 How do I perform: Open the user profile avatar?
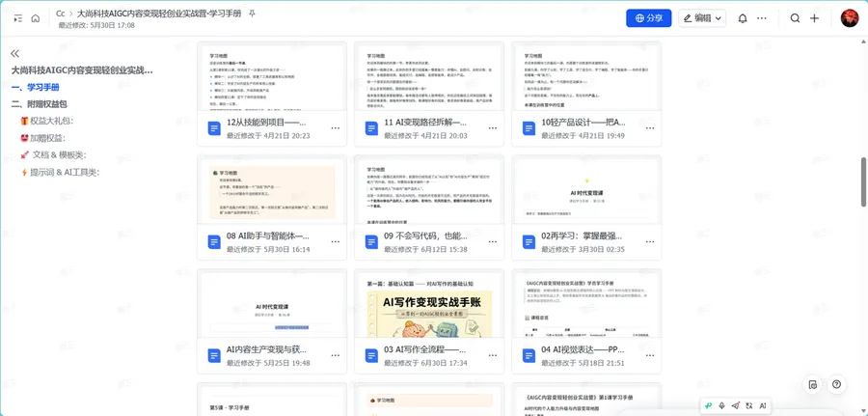tap(849, 18)
